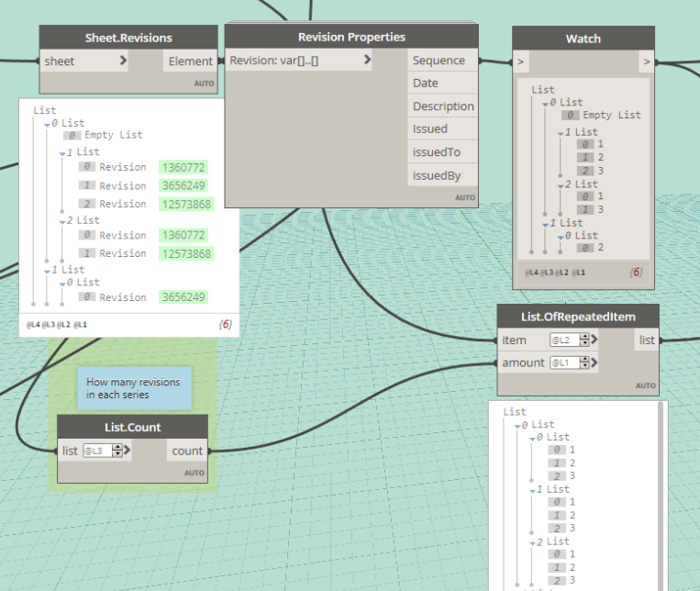The height and width of the screenshot is (591, 700).
Task: Click the item port arrow on List.OfRepeatedItem
Action: pyautogui.click(x=594, y=340)
